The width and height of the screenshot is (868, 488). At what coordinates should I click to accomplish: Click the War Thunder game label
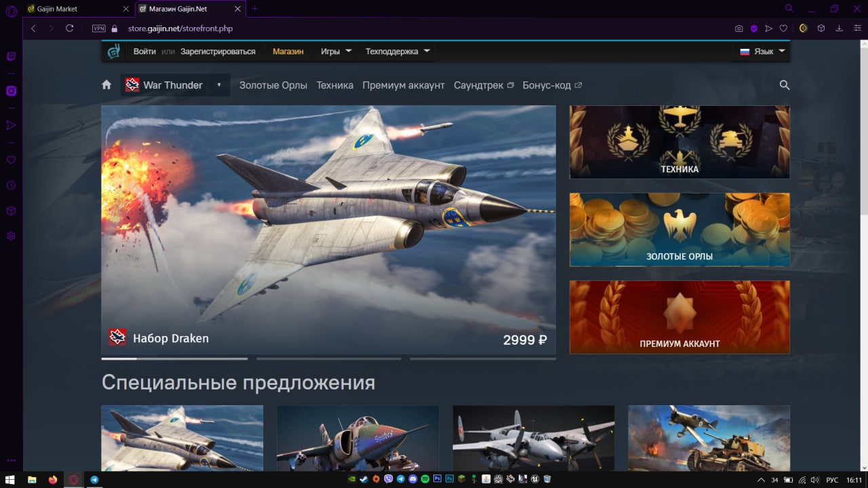(x=173, y=85)
